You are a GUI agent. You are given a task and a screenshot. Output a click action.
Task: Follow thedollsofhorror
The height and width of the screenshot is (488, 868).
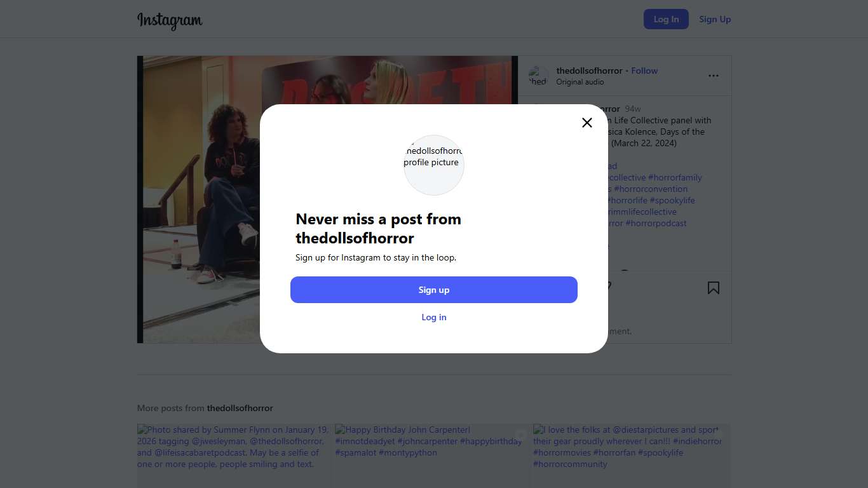pos(644,71)
